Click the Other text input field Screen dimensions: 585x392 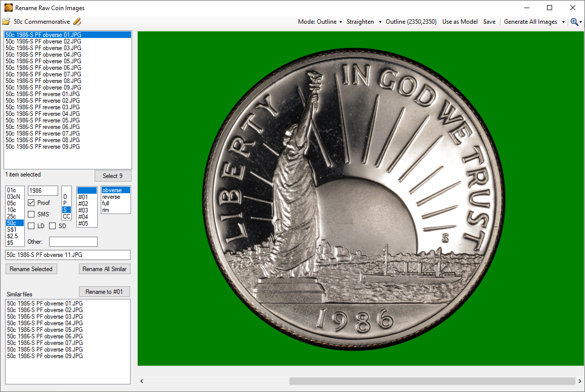coord(73,242)
